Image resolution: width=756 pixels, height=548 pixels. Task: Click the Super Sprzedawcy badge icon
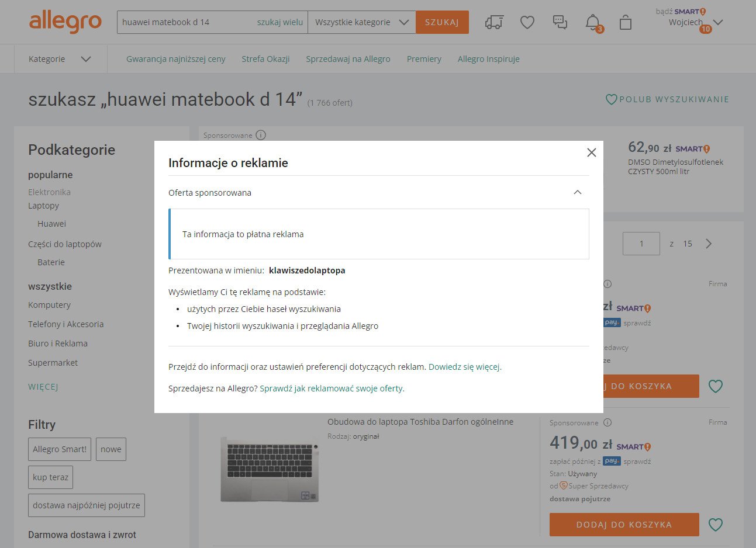tap(564, 485)
